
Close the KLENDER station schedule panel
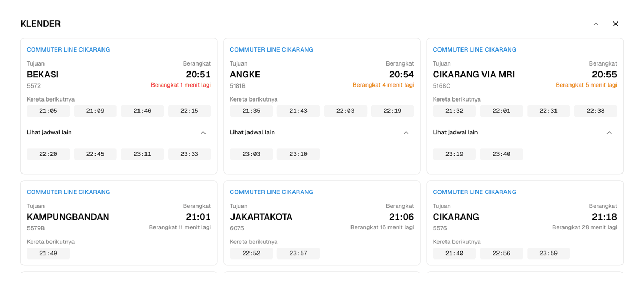tap(616, 24)
